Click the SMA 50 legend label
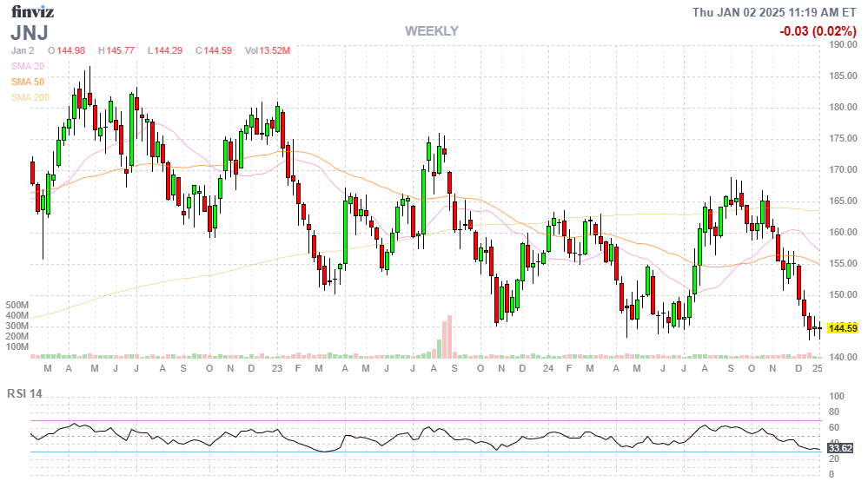Screen dimensions: 868x488 [28, 82]
